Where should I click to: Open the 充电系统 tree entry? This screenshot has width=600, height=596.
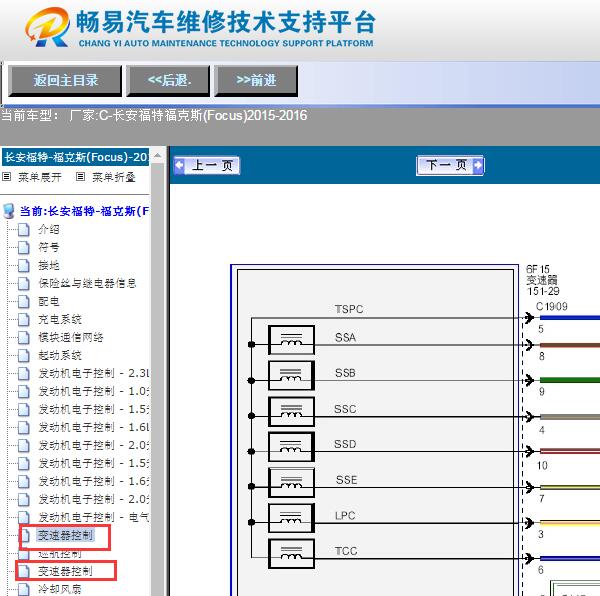[60, 319]
